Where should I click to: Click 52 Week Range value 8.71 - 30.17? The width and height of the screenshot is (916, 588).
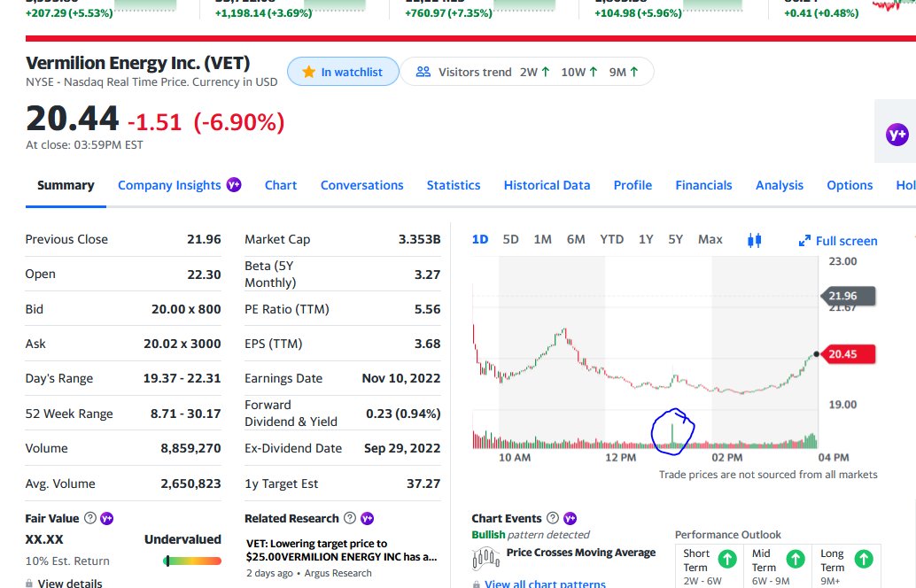click(186, 414)
